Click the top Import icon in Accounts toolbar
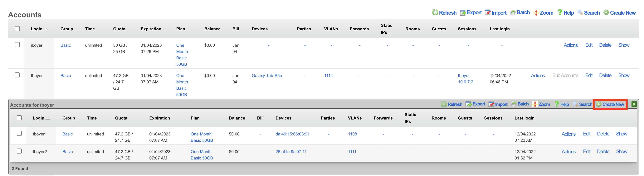The height and width of the screenshot is (176, 644). (488, 12)
